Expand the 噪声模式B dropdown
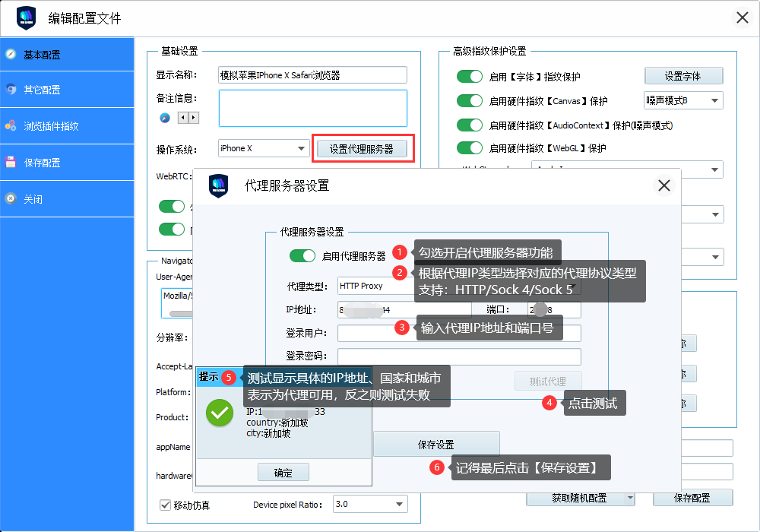Screen dimensions: 760x532 pos(684,100)
